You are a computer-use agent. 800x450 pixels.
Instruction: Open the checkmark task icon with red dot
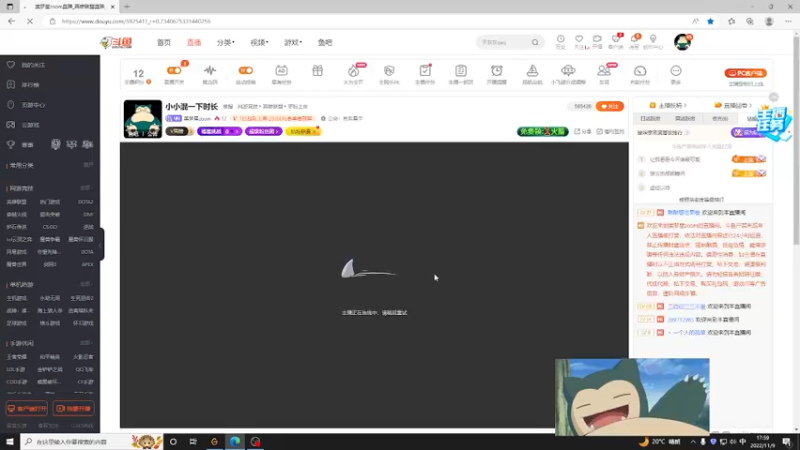[x=425, y=70]
